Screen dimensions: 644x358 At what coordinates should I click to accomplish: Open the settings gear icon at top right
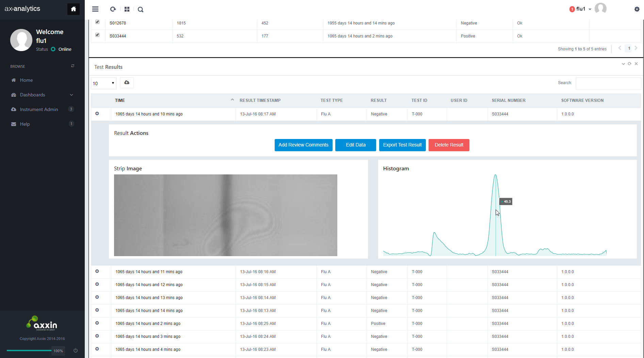point(637,9)
